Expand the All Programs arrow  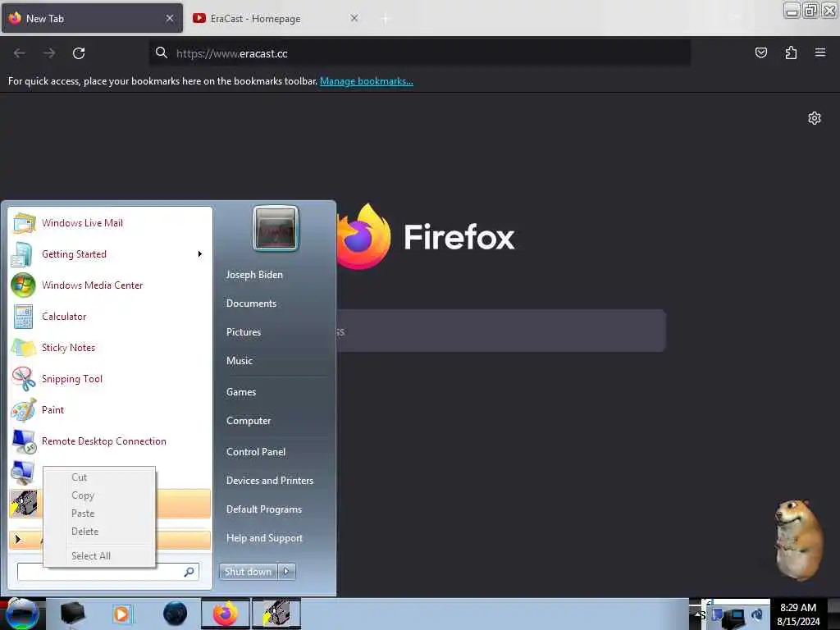18,539
